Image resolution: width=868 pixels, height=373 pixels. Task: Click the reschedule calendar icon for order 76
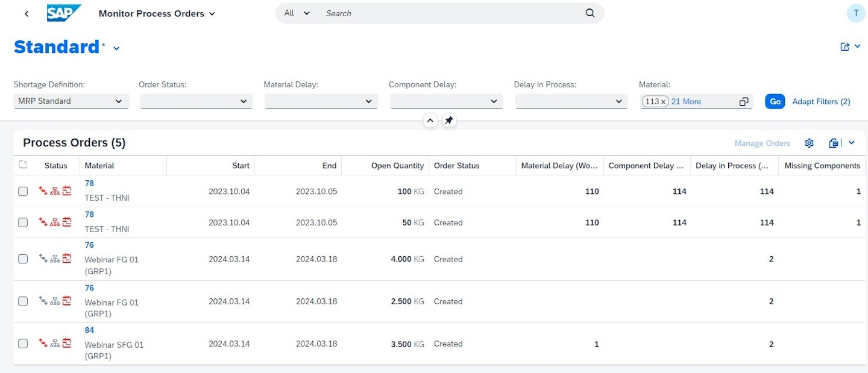(66, 259)
